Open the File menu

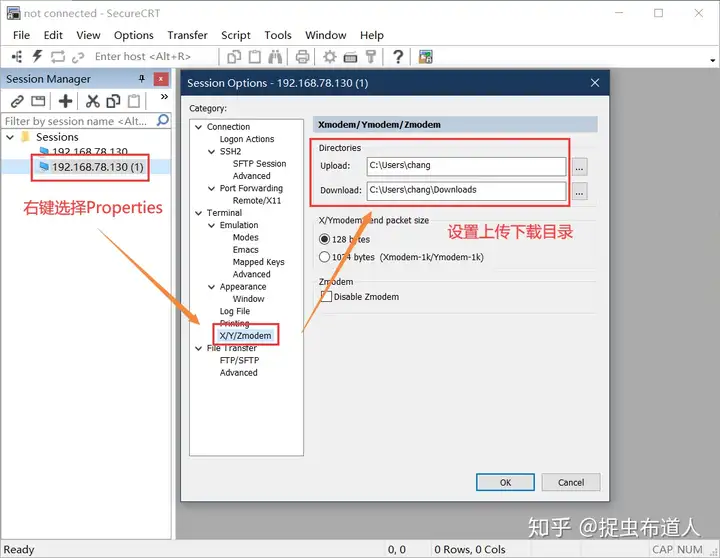coord(21,35)
